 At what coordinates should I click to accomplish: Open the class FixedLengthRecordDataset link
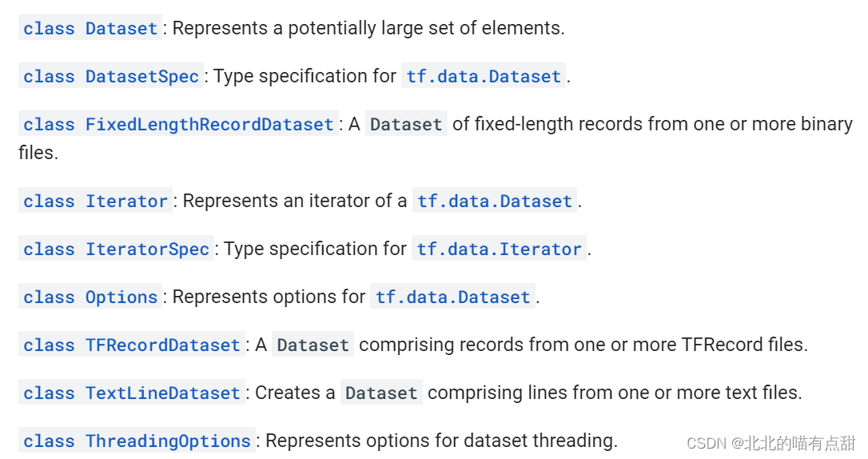[178, 125]
